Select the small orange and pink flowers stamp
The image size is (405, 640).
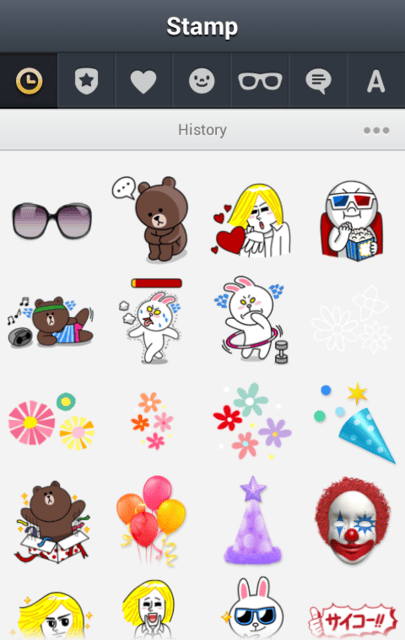pyautogui.click(x=152, y=420)
